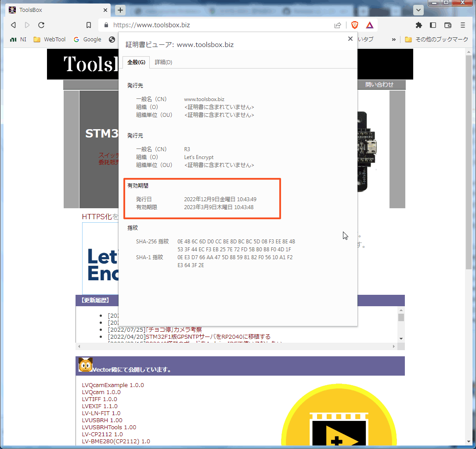Open the 問い合わせ menu item
Screen dimensions: 476x449
coord(379,84)
